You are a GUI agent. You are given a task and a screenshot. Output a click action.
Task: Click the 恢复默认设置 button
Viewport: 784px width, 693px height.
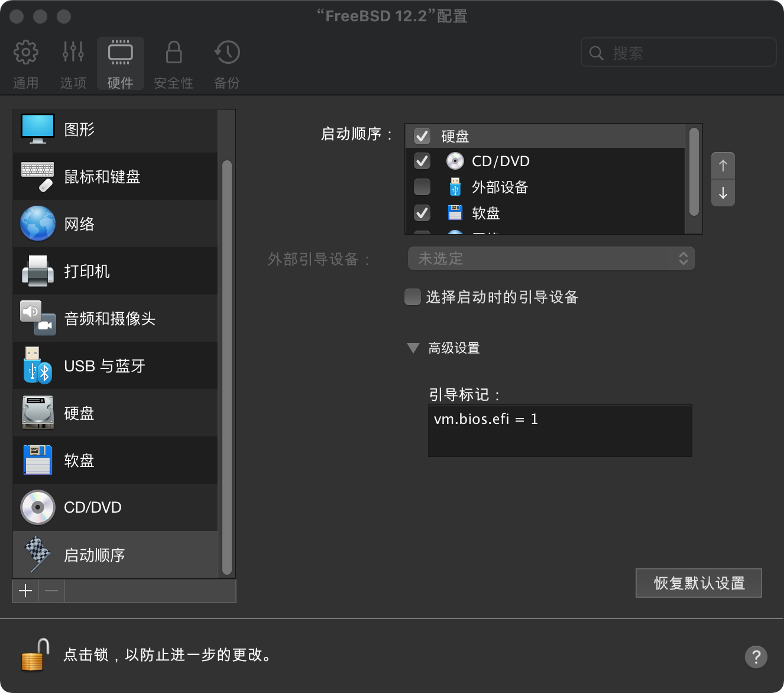pos(698,583)
